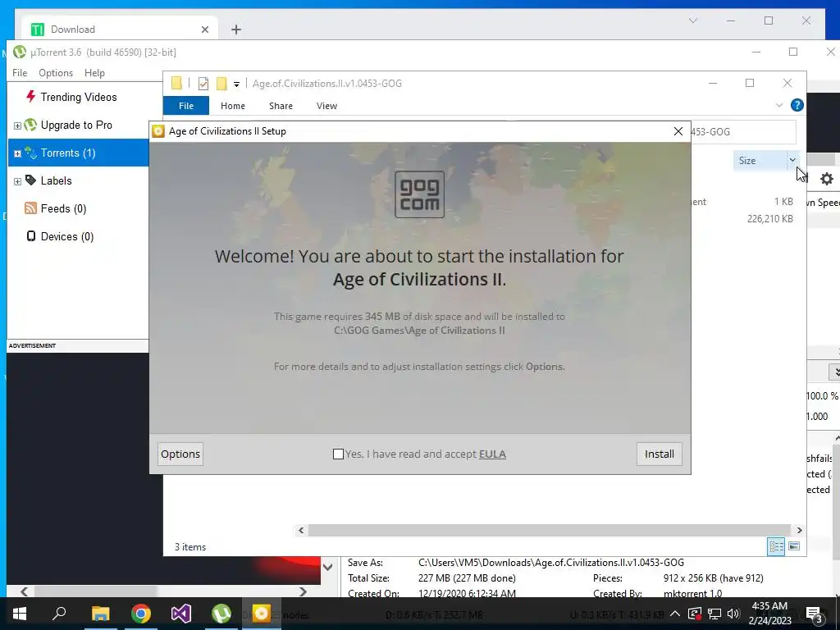840x630 pixels.
Task: Open File Explorer from taskbar
Action: [101, 614]
